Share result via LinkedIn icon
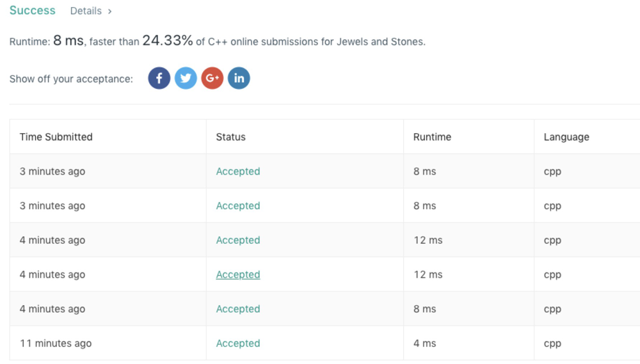The width and height of the screenshot is (640, 364). click(239, 79)
